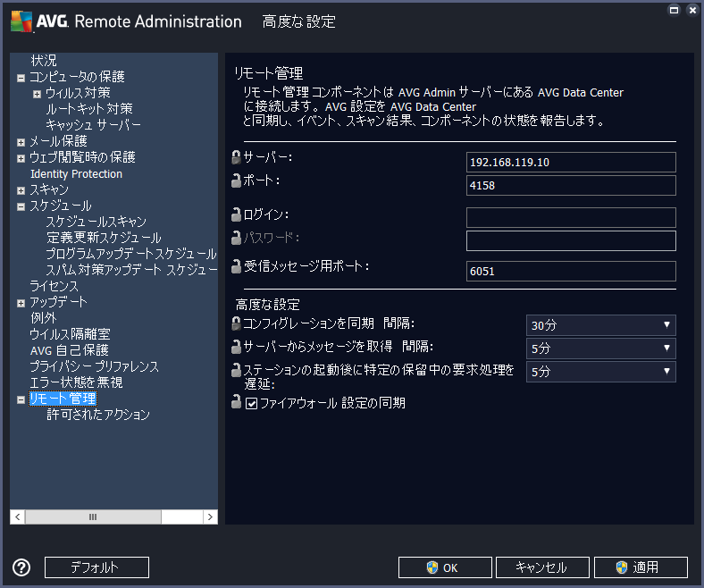Select 例外 in the tree
Screen dimensions: 704x588
[44, 318]
